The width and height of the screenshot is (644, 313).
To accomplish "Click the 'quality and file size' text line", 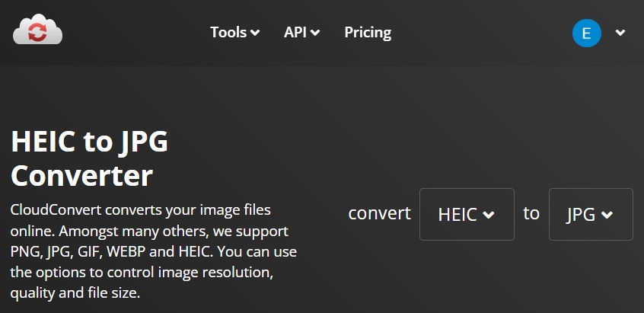I will tap(75, 293).
